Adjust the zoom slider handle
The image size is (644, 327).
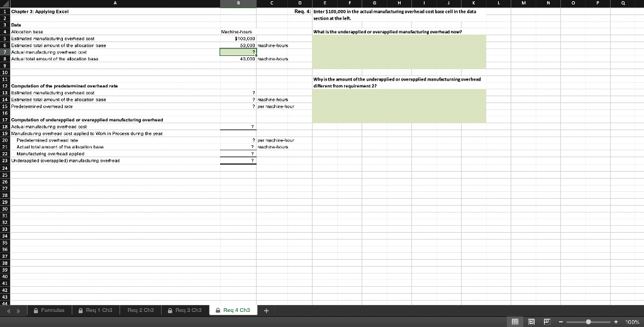(588, 322)
